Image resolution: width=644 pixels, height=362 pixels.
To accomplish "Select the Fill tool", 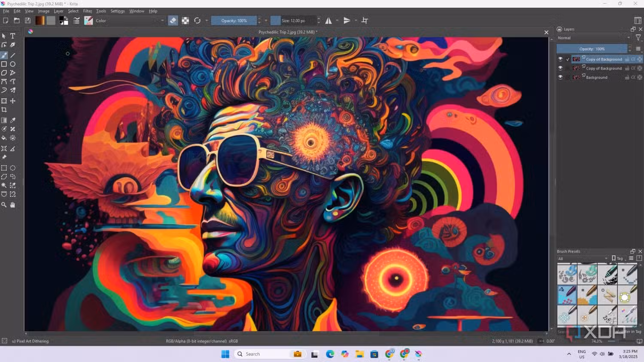I will [4, 138].
